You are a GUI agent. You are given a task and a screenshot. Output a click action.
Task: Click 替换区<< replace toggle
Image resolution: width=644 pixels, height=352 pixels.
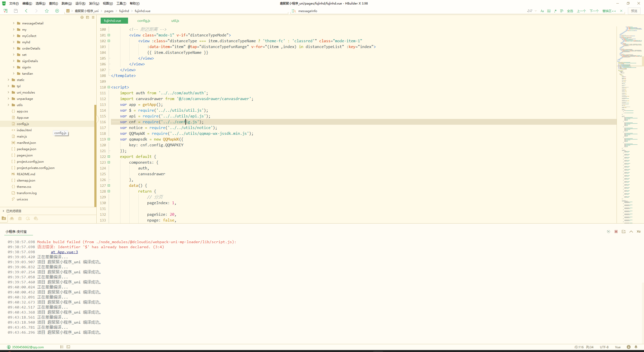[x=609, y=11]
